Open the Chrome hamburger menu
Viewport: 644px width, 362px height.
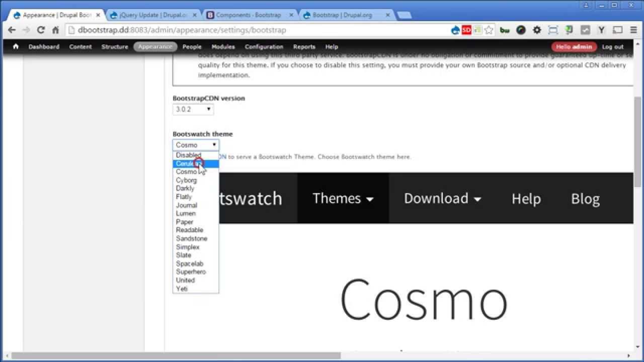point(633,30)
